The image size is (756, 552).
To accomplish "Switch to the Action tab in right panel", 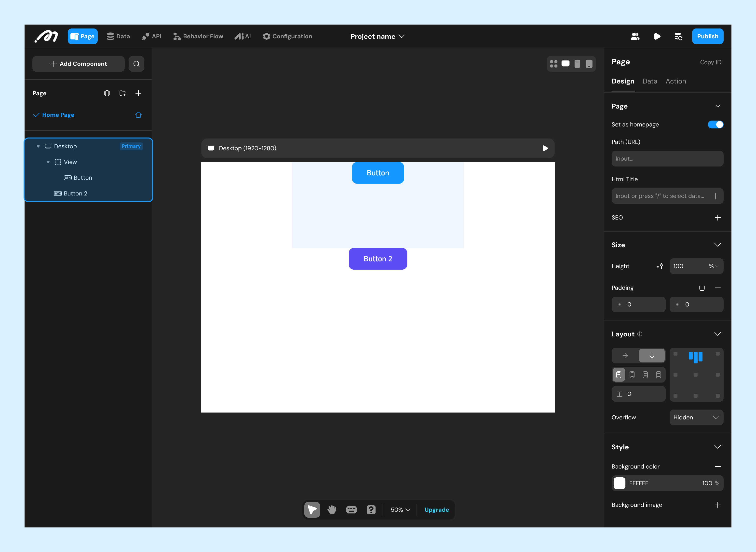I will [675, 81].
